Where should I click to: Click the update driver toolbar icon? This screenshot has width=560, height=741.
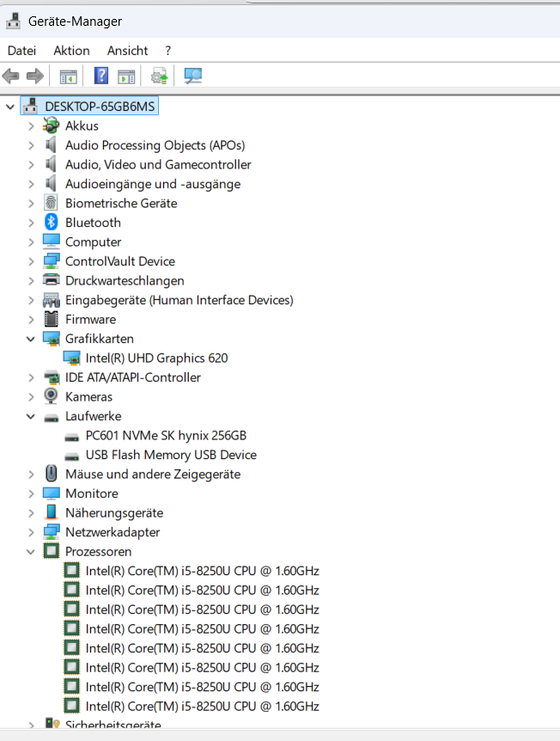coord(160,76)
